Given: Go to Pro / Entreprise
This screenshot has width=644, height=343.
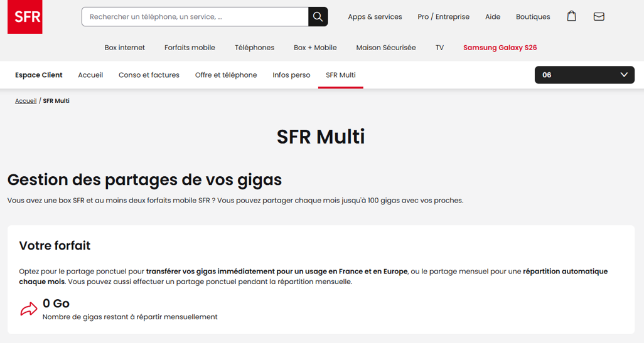Looking at the screenshot, I should click(444, 17).
